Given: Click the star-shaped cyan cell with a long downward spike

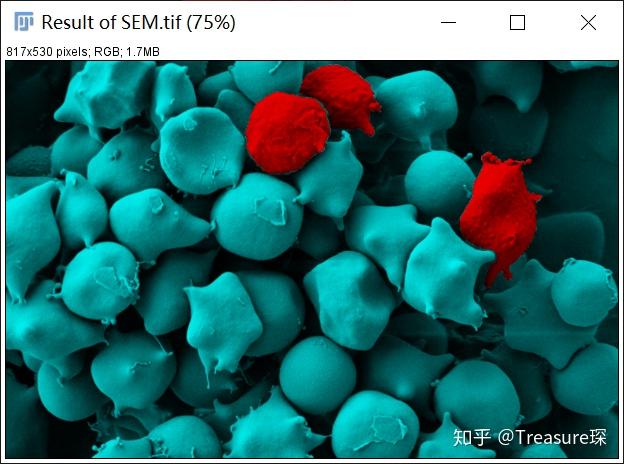Looking at the screenshot, I should 223,320.
